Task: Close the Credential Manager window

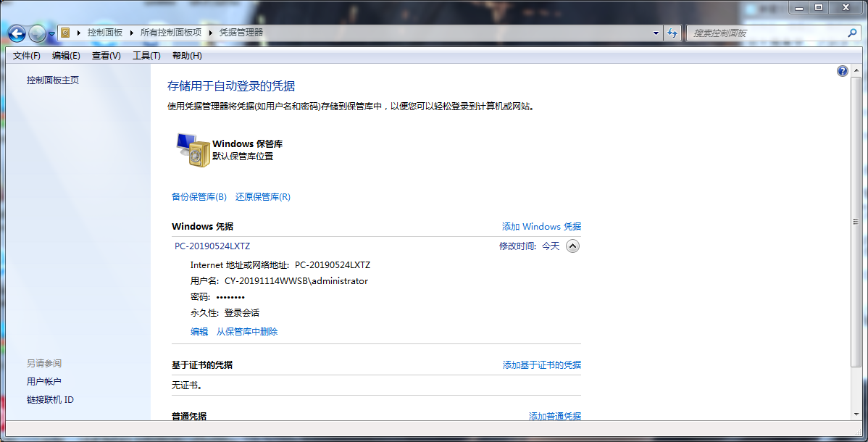Action: [846, 7]
